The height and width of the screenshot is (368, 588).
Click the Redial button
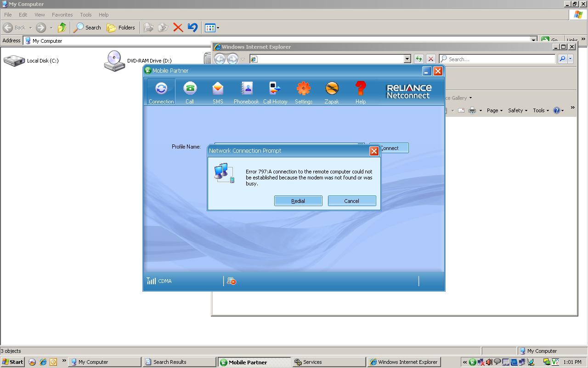coord(298,201)
